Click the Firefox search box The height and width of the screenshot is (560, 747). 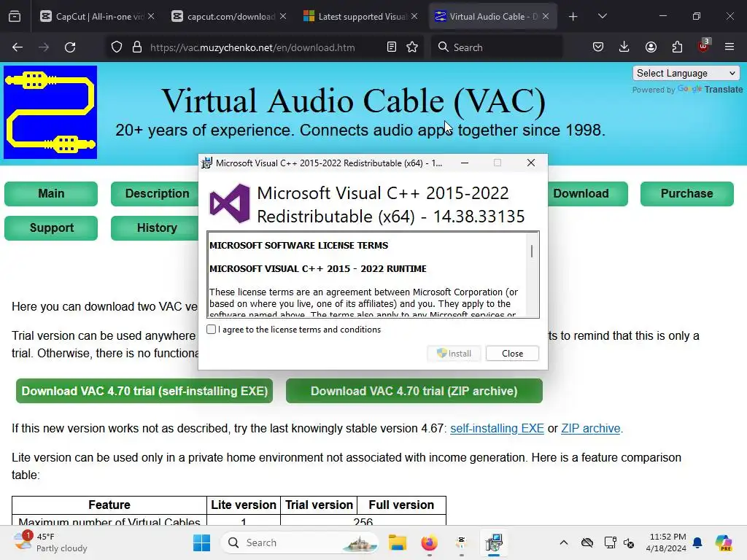tap(496, 47)
